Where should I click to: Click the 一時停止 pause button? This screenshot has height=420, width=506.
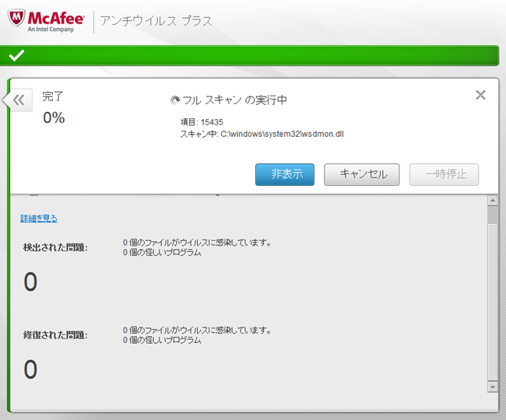(444, 174)
